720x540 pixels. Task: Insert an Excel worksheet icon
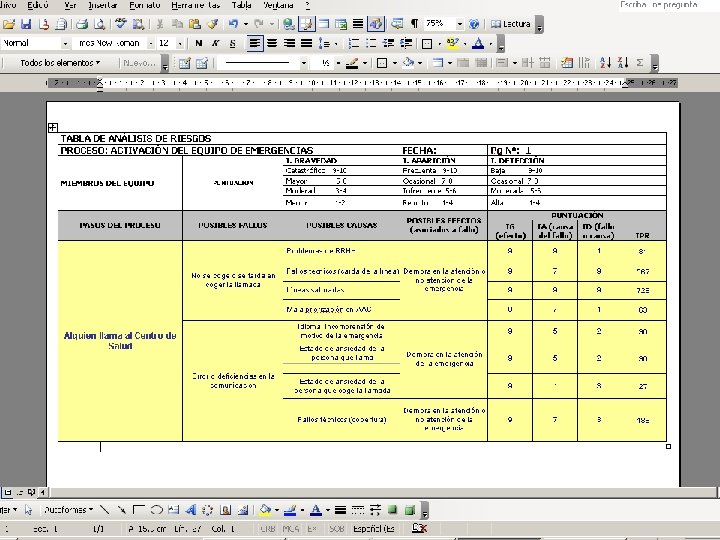tap(341, 24)
